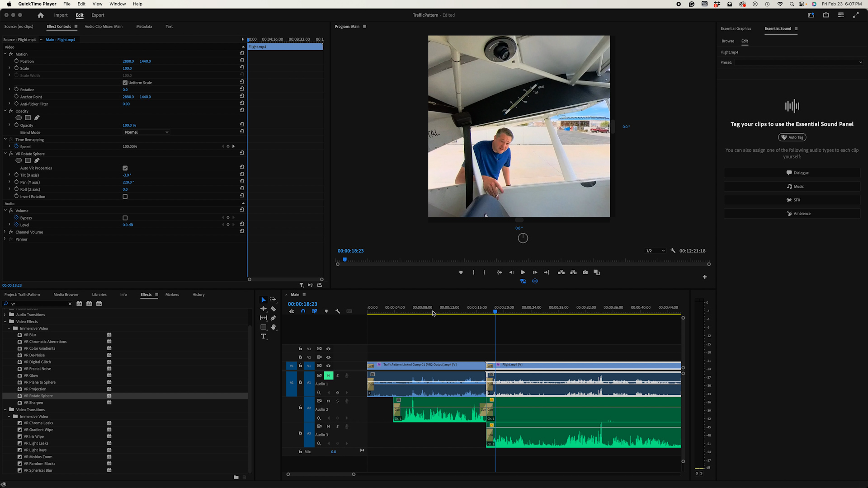The width and height of the screenshot is (868, 488).
Task: Open Program monitor wrench settings
Action: (673, 251)
